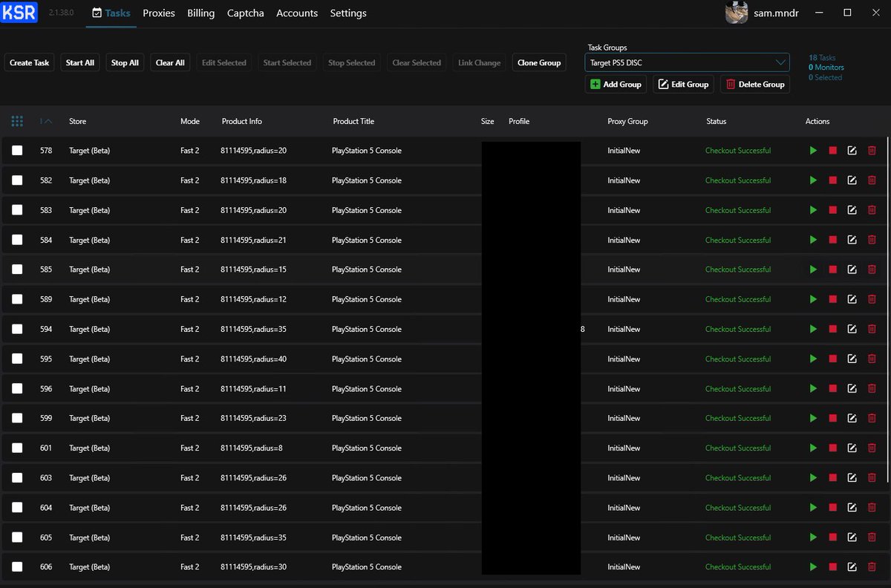Edit task 582 via pencil icon
The image size is (891, 588).
pyautogui.click(x=852, y=180)
